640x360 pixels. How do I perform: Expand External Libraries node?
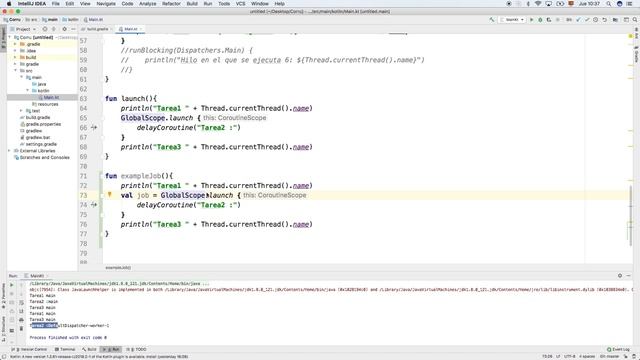point(9,151)
